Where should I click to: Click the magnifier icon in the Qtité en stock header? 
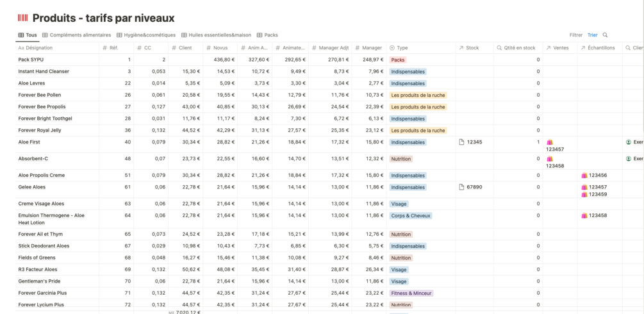click(x=499, y=48)
